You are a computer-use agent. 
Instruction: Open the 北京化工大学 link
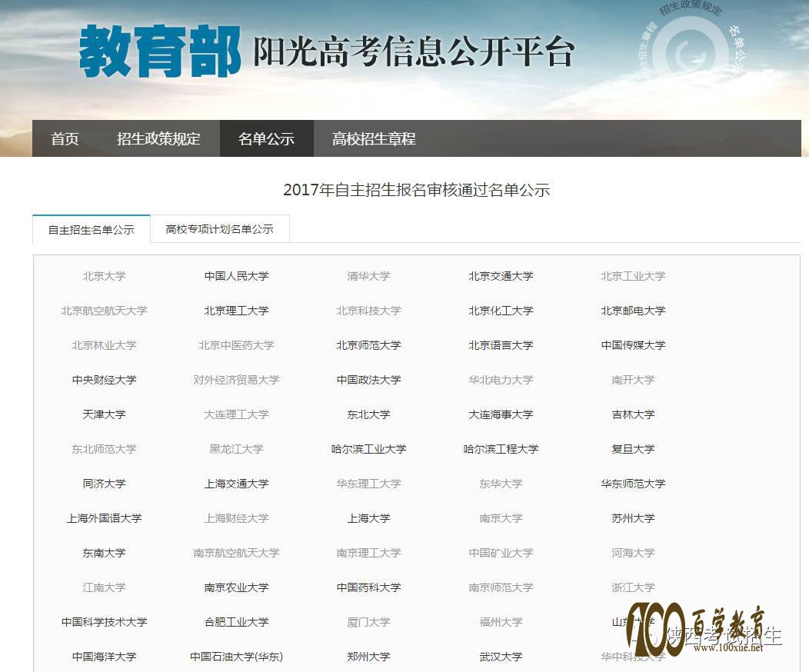[x=501, y=311]
